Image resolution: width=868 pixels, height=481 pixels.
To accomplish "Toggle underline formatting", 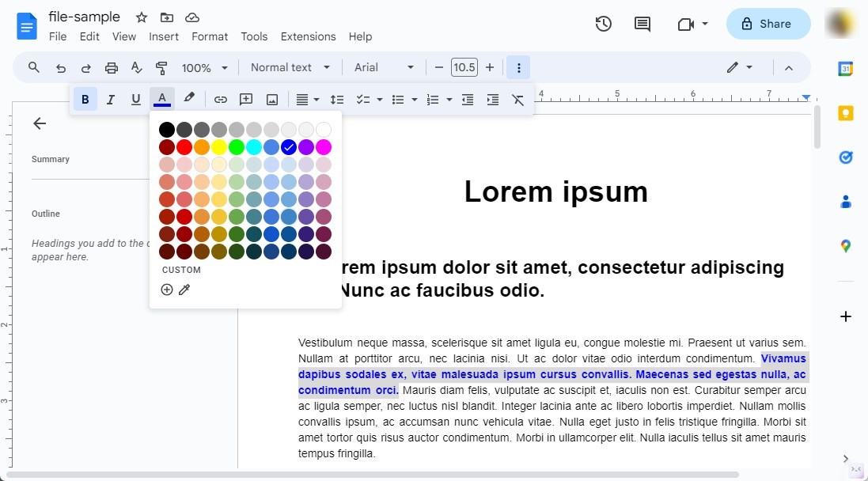I will 135,99.
